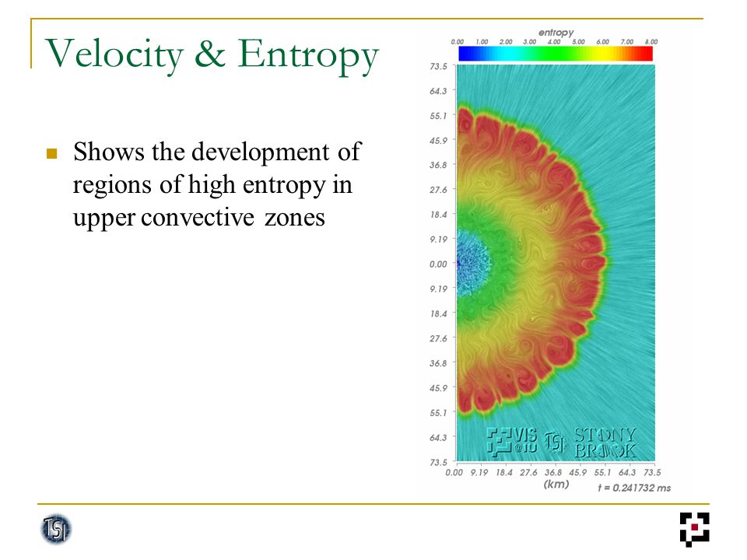747x560 pixels.
Task: Click the entropy simulation plot image
Action: (556, 263)
